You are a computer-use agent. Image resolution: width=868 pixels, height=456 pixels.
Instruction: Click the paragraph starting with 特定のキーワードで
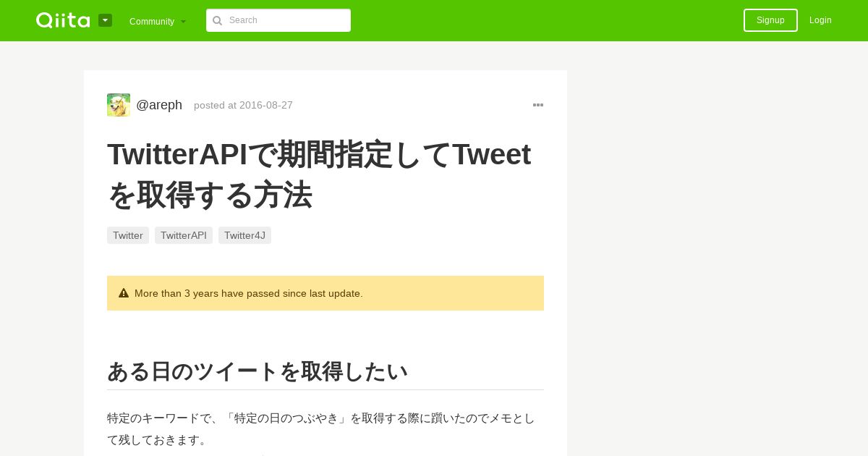tap(321, 428)
